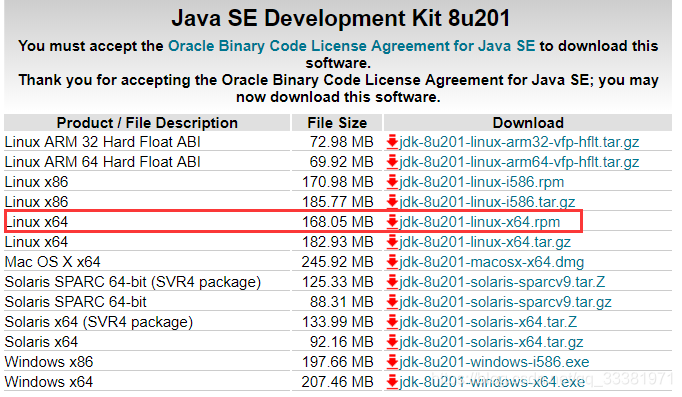
Task: Click download arrow icon beside jdk-8u201-solaris-x64.tar.Z
Action: coord(392,322)
